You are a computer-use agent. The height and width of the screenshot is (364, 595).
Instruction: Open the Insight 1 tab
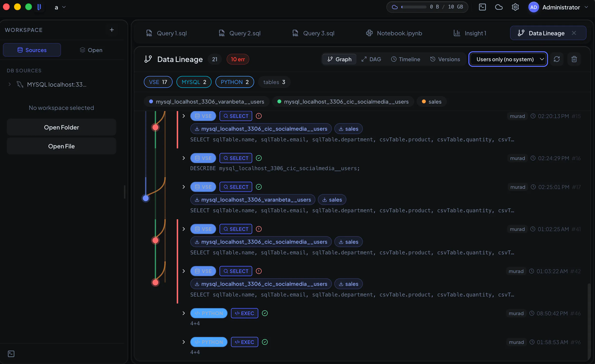point(470,33)
